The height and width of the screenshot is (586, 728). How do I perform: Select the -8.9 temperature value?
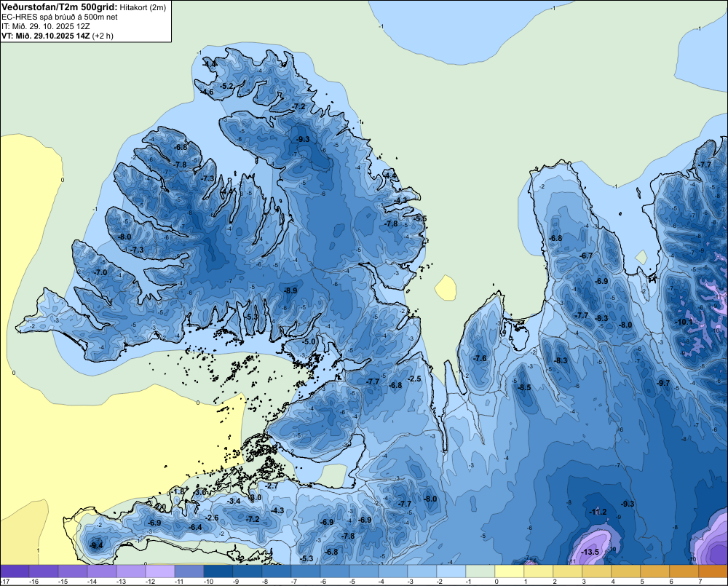pos(290,290)
